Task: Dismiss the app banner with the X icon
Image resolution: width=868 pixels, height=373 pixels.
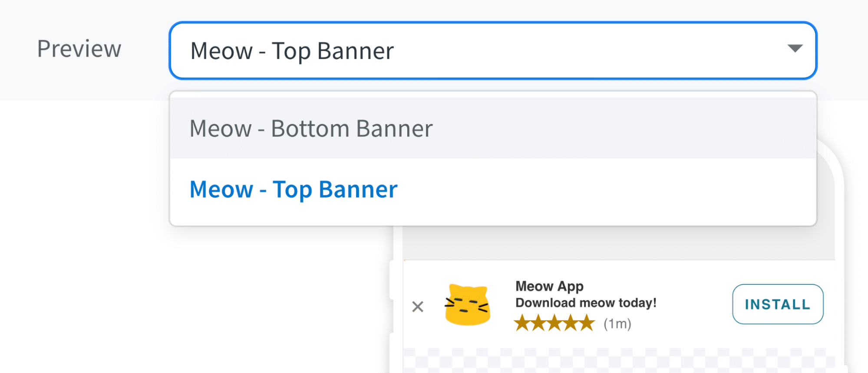Action: (418, 306)
